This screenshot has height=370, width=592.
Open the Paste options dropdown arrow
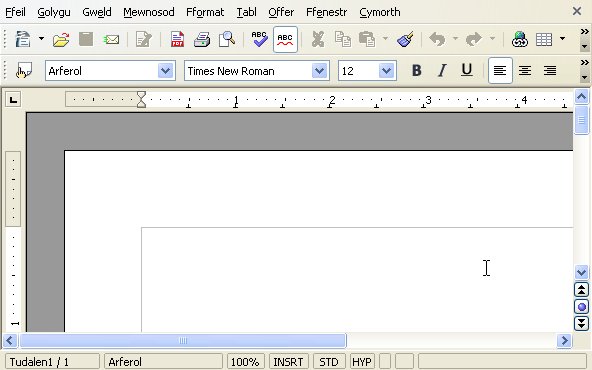(x=385, y=39)
